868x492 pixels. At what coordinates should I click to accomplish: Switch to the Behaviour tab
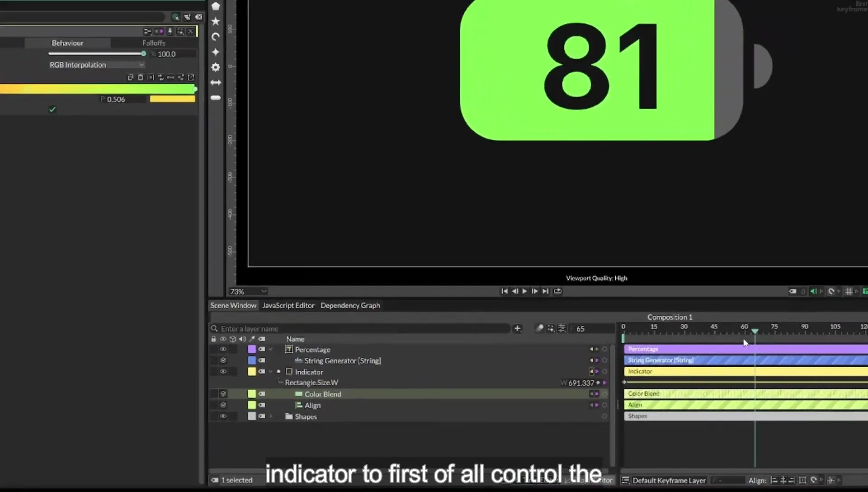pyautogui.click(x=67, y=43)
